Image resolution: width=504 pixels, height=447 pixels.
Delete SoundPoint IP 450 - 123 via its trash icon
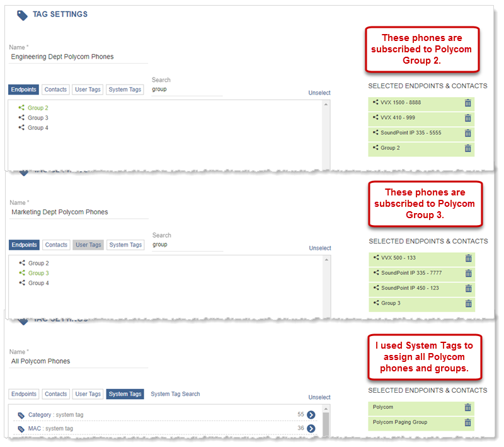(x=468, y=289)
